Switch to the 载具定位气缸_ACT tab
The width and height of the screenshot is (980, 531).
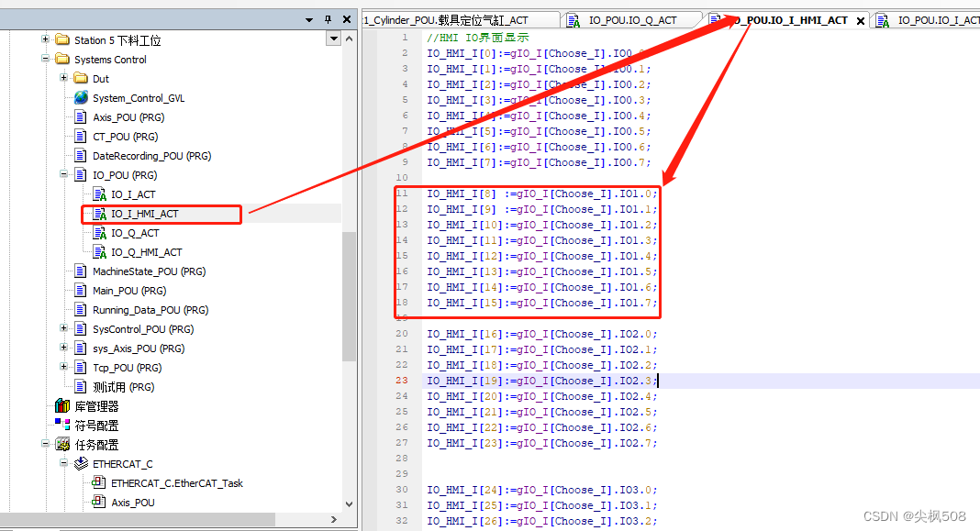coord(461,20)
